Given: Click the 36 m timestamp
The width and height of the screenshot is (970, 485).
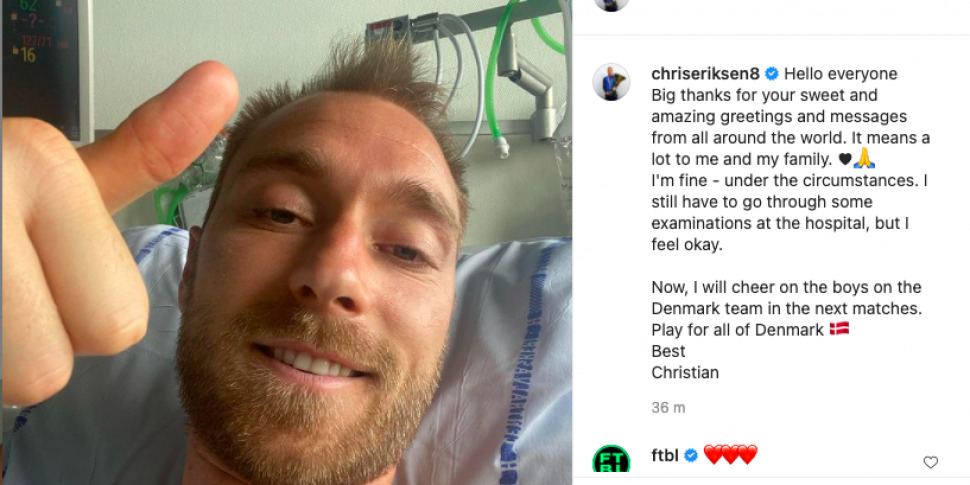Looking at the screenshot, I should (x=668, y=408).
